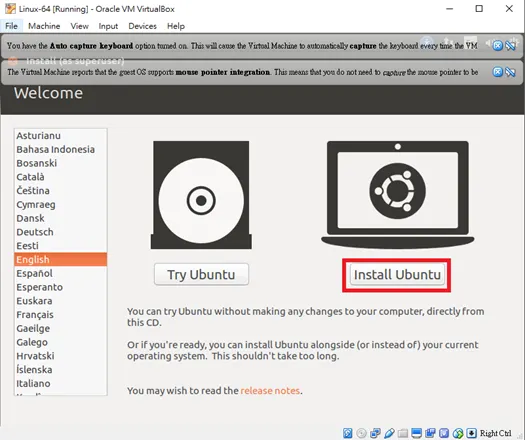Viewport: 525px width, 440px height.
Task: Maximize the VirtualBox window
Action: (x=479, y=9)
